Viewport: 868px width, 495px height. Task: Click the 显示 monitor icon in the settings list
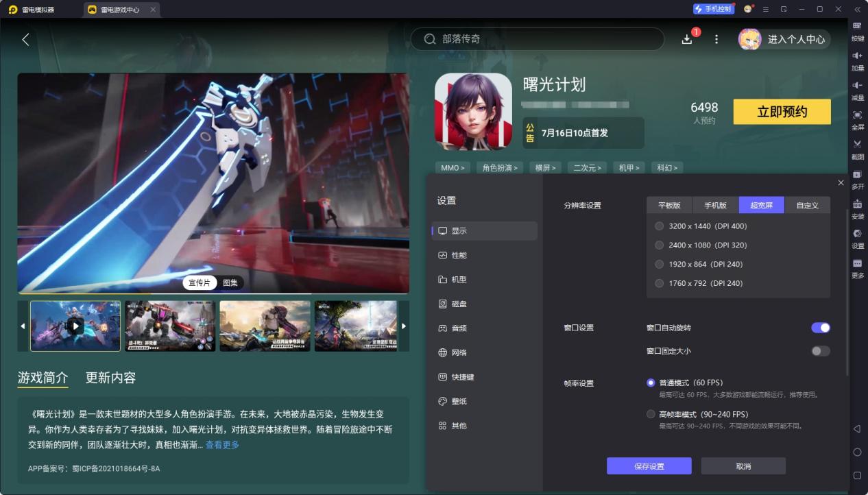[x=442, y=231]
